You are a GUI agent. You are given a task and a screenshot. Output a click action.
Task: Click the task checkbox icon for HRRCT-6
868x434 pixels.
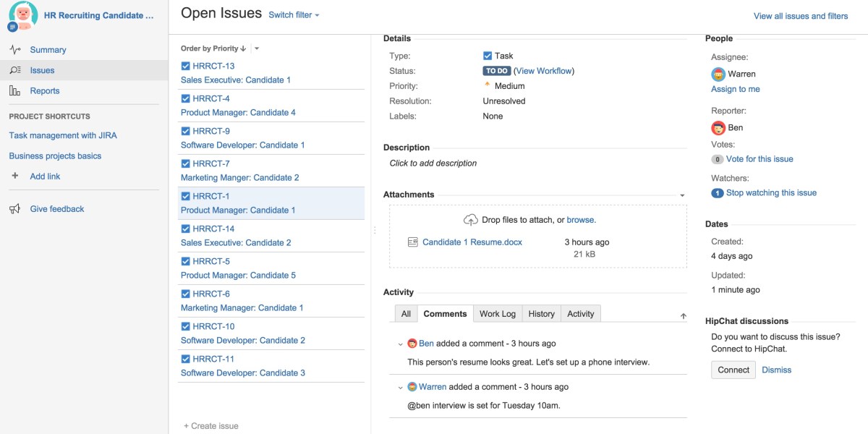point(186,294)
